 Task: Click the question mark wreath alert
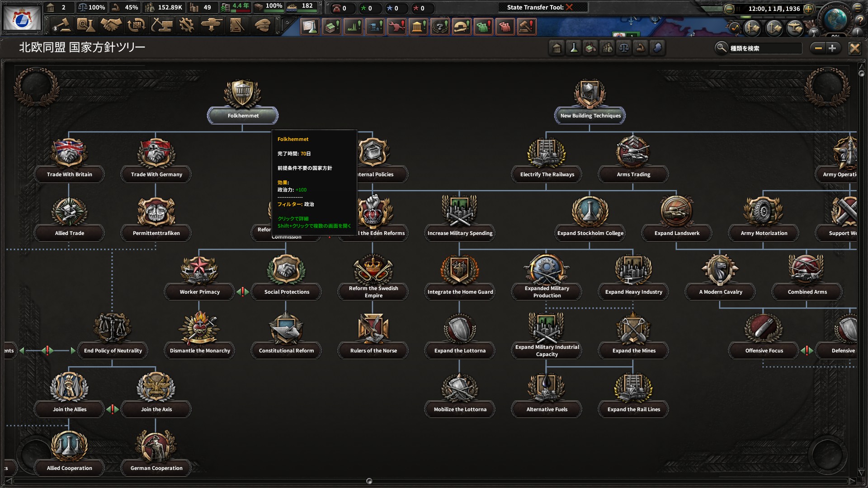(440, 27)
